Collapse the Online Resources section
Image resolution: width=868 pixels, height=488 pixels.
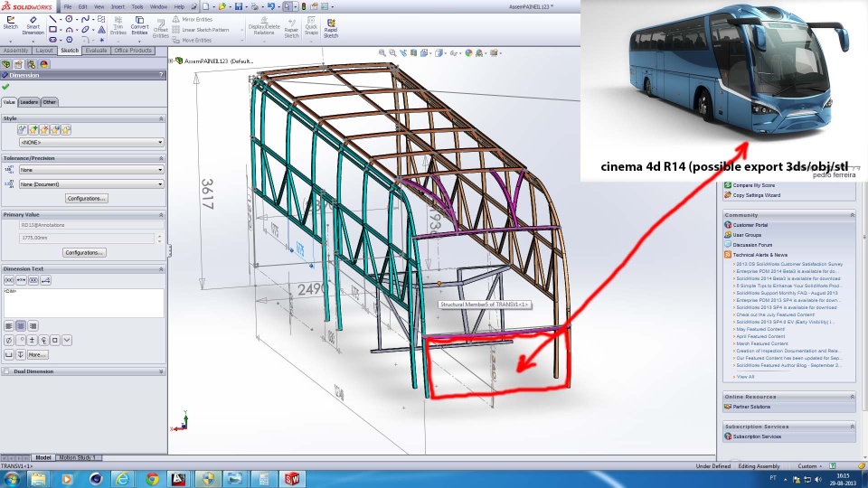point(852,397)
